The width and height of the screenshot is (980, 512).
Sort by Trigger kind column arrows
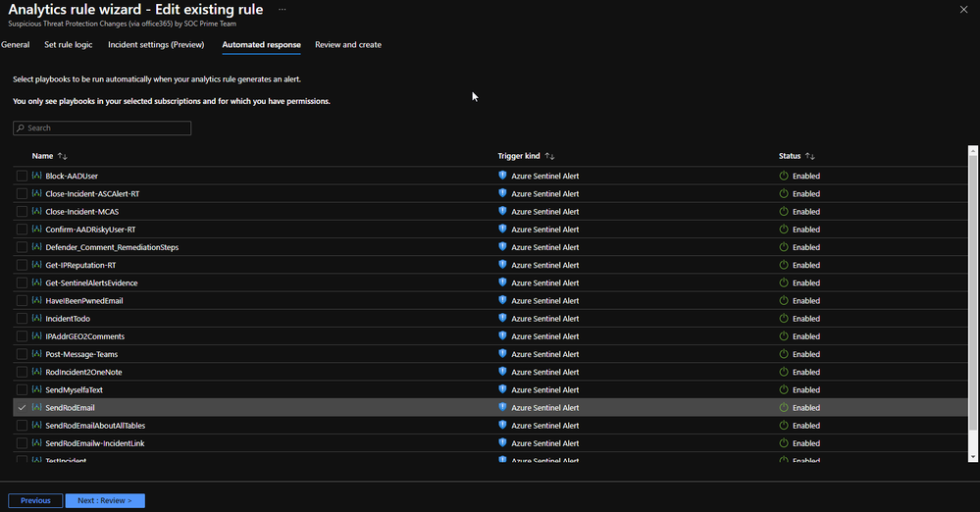click(x=549, y=156)
